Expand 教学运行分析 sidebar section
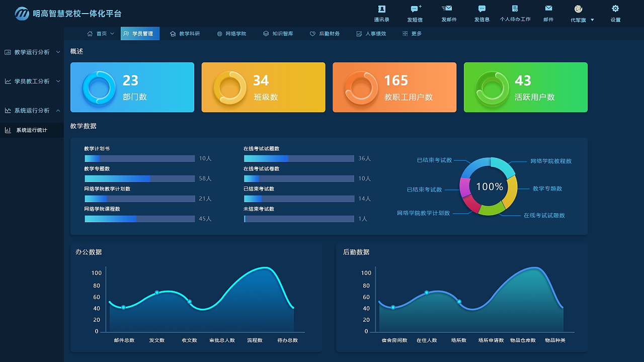 (32, 52)
